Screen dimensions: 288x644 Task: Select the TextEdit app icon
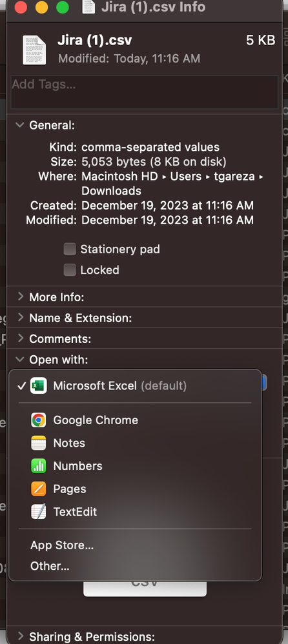click(x=39, y=512)
